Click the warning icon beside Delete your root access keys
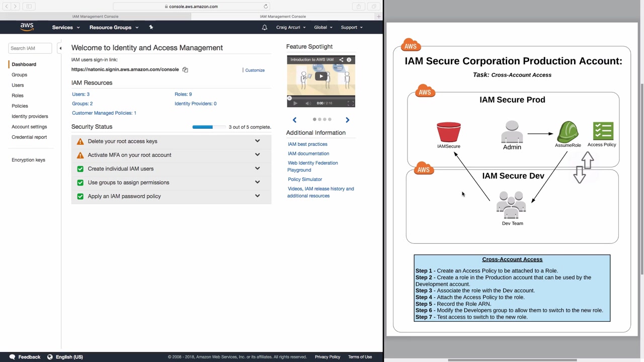This screenshot has height=362, width=644. point(80,141)
